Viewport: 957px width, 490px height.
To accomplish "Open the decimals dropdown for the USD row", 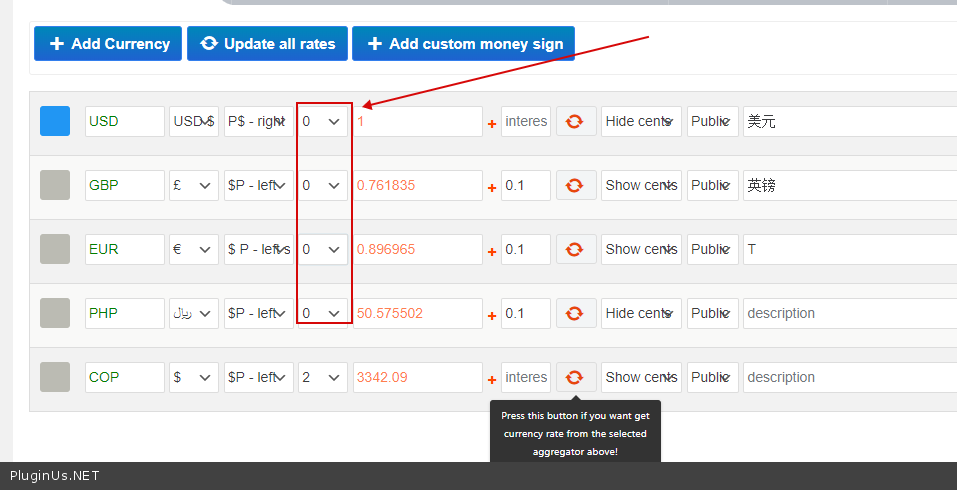I will 322,122.
